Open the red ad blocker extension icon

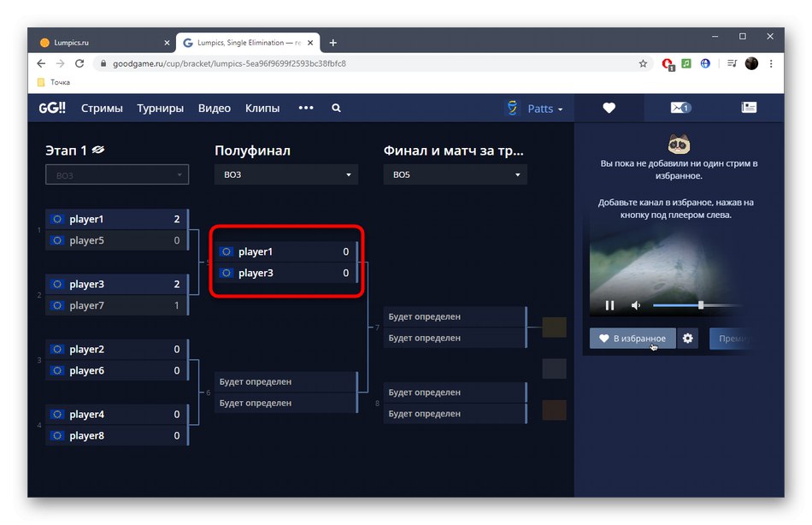668,64
